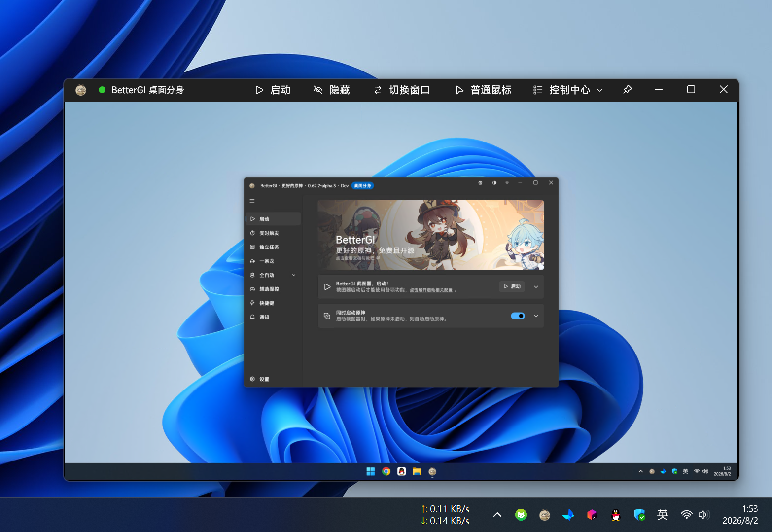The image size is (772, 532).
Task: Expand hidden tray icons on the inner taskbar
Action: (641, 472)
